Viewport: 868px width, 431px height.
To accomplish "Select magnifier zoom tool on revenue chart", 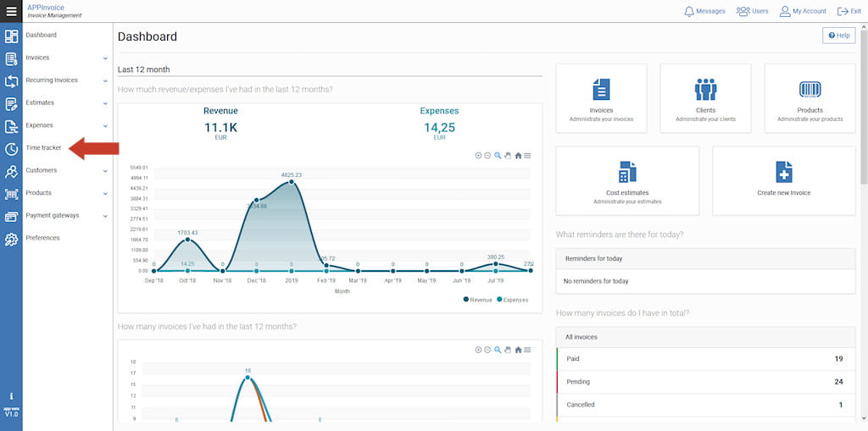I will pyautogui.click(x=498, y=156).
